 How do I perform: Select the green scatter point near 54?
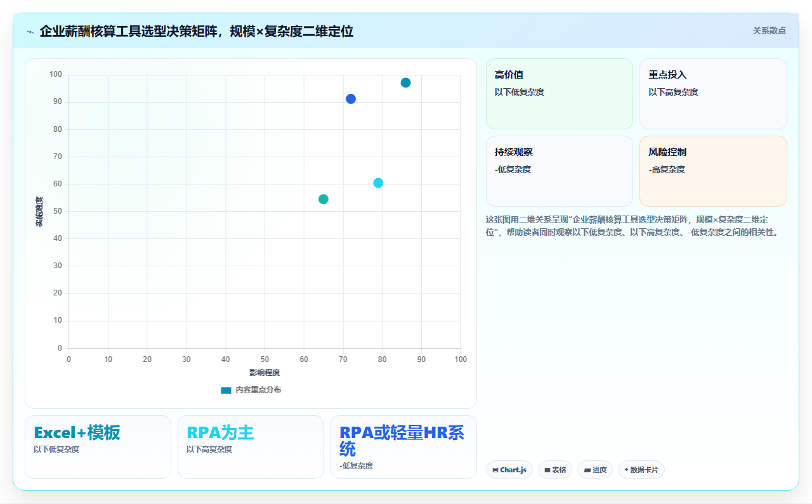pyautogui.click(x=324, y=199)
